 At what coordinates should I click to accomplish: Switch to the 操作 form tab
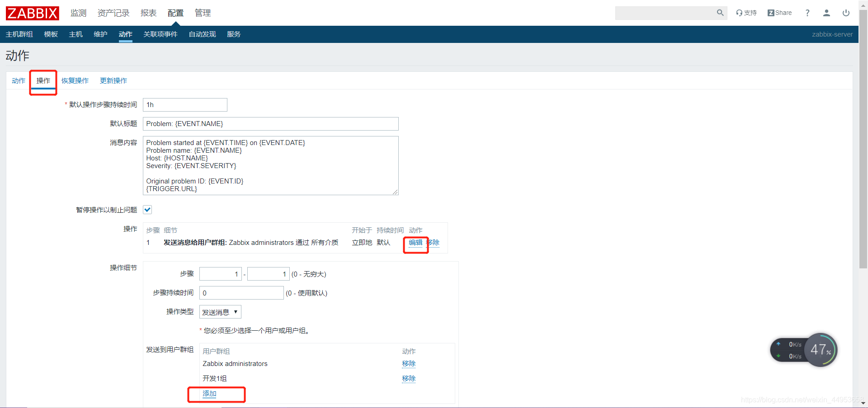(x=43, y=80)
